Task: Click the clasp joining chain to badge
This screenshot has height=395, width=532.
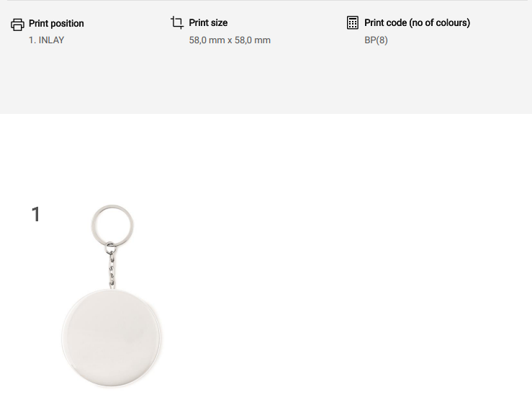Action: [x=112, y=287]
